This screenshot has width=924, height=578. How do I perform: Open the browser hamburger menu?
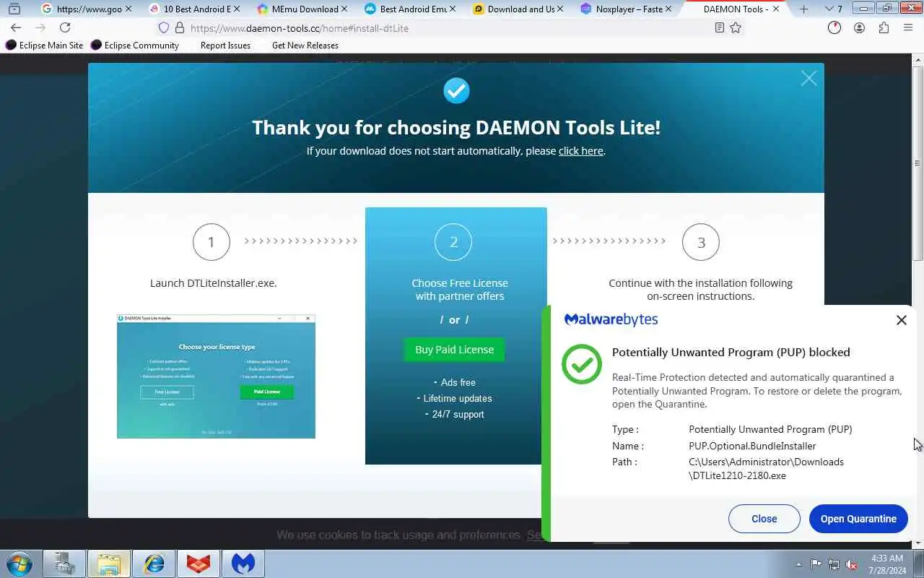908,27
